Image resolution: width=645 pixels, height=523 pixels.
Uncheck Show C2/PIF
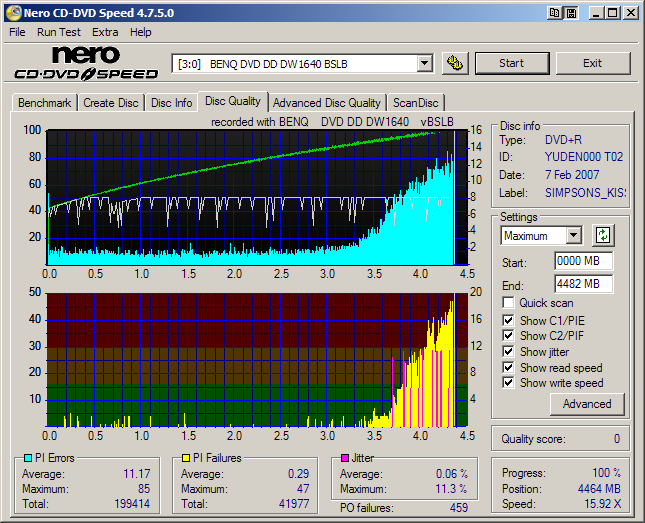coord(508,336)
